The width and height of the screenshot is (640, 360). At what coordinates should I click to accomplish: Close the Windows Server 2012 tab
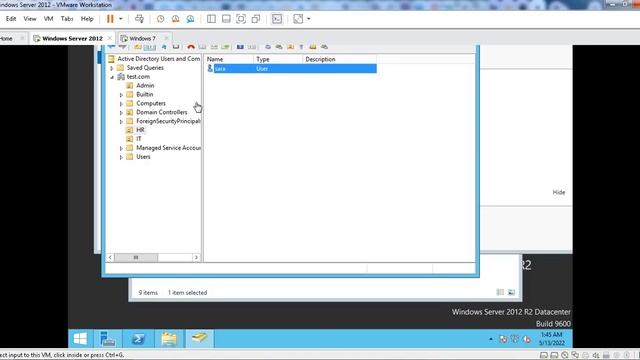pos(109,38)
